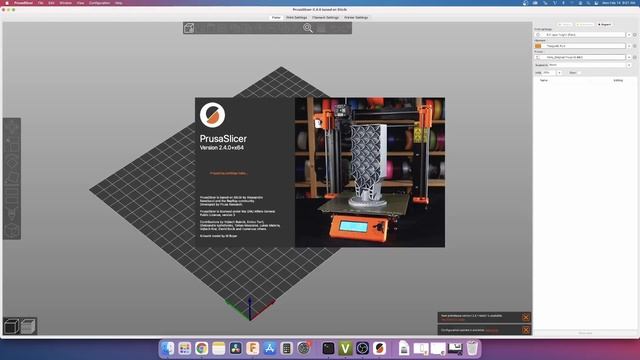Open the Configuration menu
The width and height of the screenshot is (640, 360).
pos(99,3)
